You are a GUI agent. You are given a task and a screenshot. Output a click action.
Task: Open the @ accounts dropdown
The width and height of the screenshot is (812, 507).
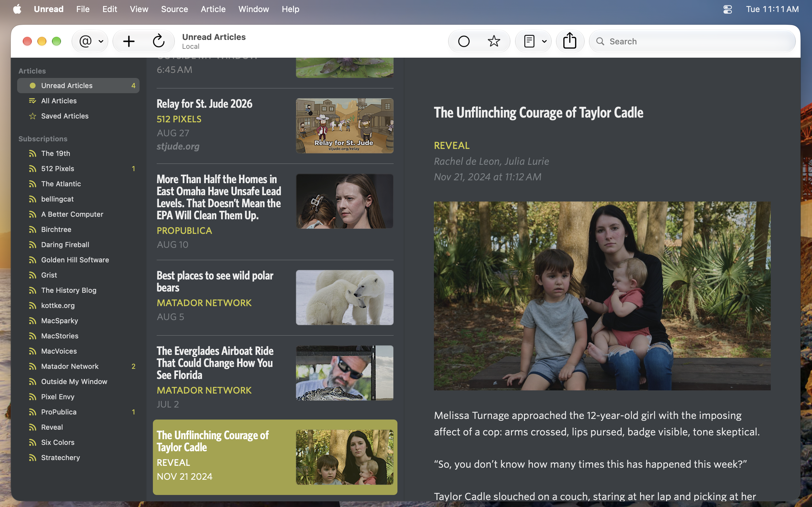(x=90, y=41)
